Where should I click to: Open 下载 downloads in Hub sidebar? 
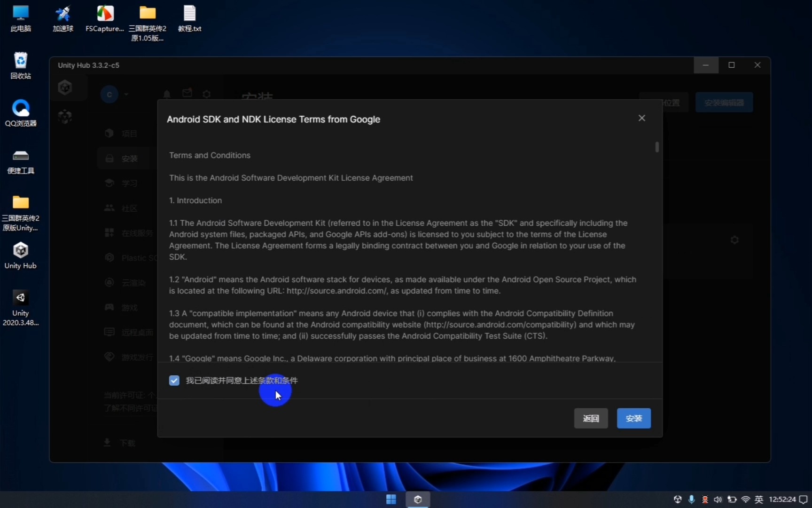point(119,443)
